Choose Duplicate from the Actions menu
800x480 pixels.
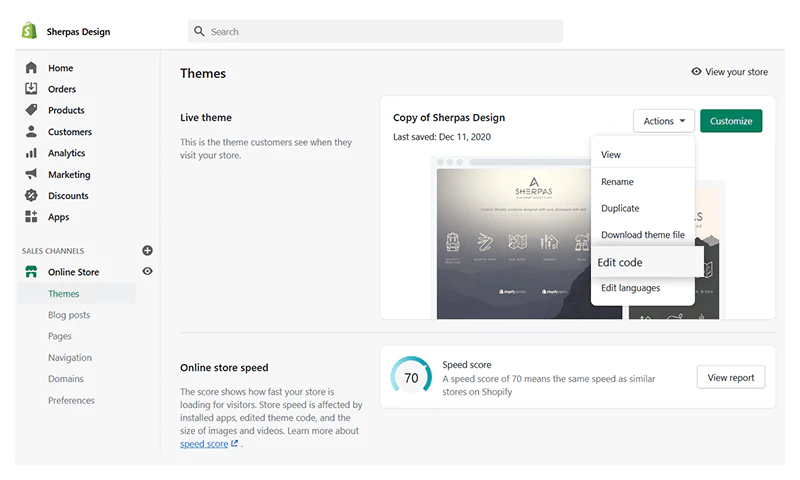click(x=643, y=208)
